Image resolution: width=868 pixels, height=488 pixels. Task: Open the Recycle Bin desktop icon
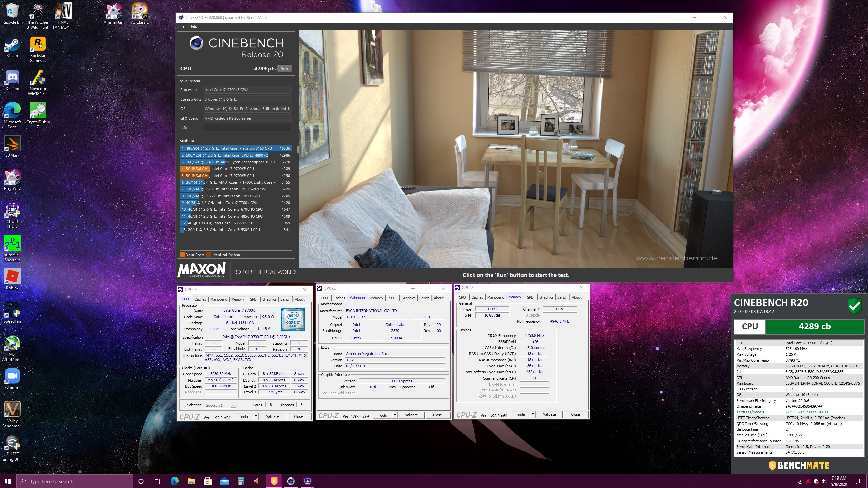[x=12, y=14]
